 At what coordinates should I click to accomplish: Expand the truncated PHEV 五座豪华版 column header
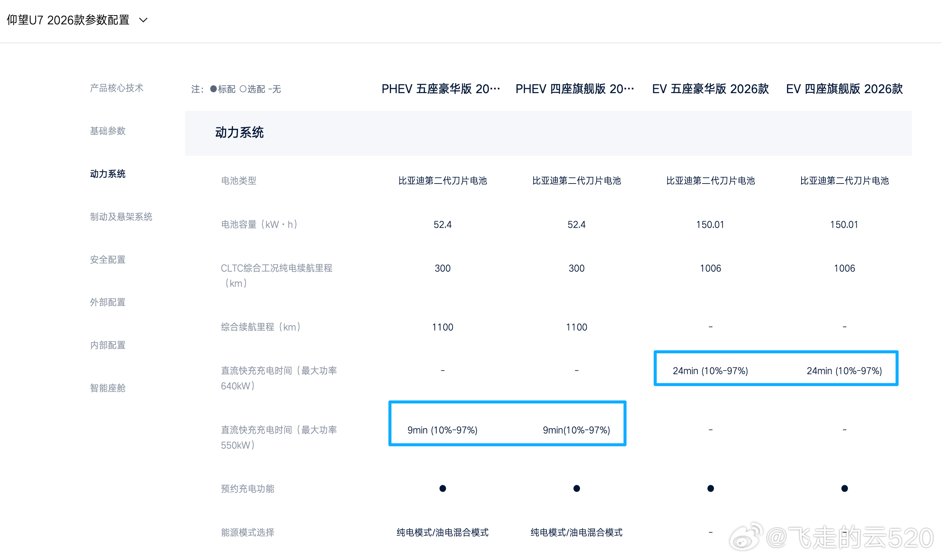441,89
